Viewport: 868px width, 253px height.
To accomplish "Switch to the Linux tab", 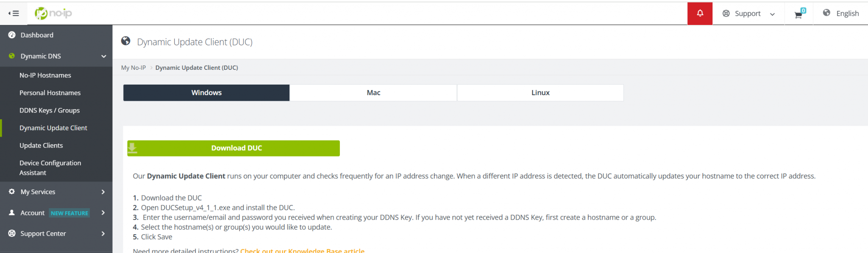I will click(540, 92).
